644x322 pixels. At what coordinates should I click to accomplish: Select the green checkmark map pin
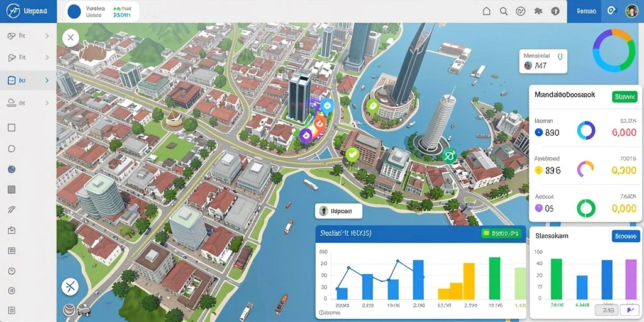click(352, 156)
